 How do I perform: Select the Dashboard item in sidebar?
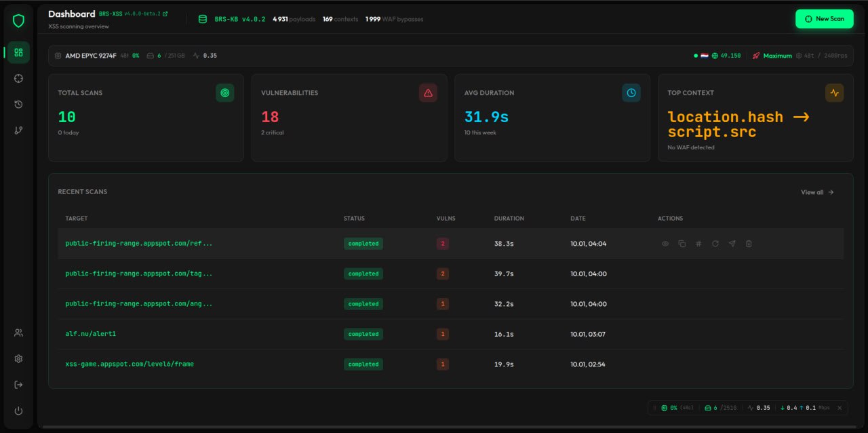tap(18, 52)
